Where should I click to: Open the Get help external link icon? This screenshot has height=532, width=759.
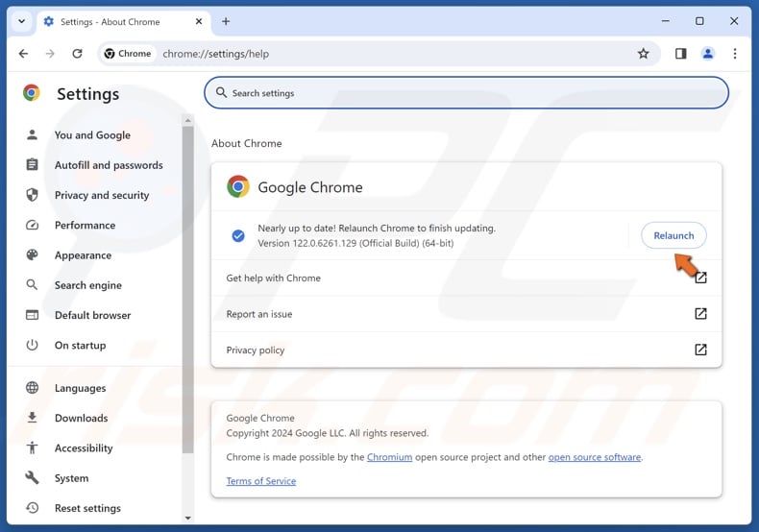tap(700, 278)
